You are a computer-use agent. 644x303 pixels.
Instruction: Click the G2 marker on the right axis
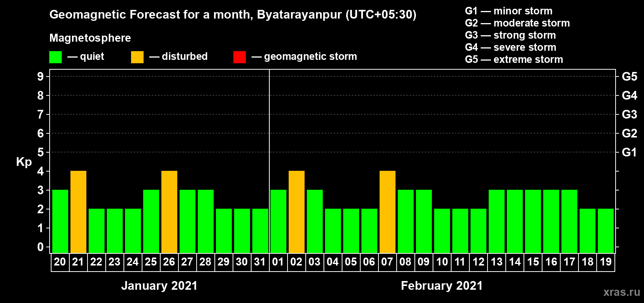[629, 133]
